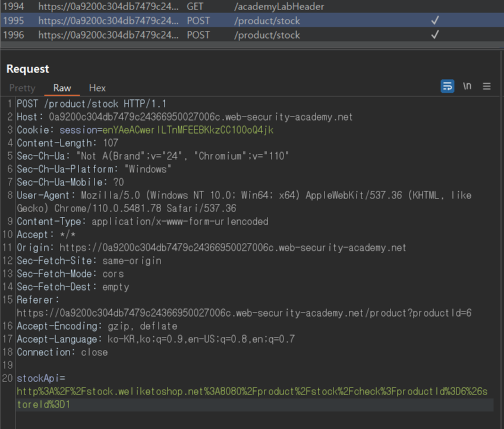
Task: Click the Content-Length: 107 header
Action: coord(68,143)
